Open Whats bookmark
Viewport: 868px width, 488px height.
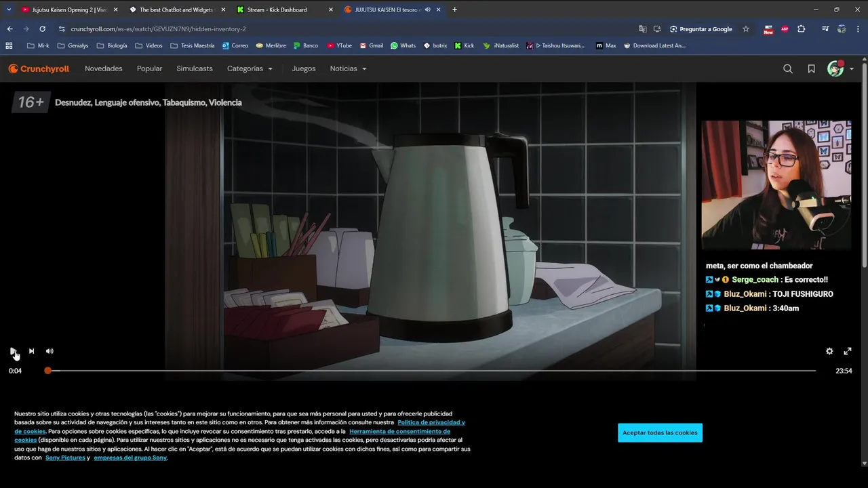tap(403, 45)
